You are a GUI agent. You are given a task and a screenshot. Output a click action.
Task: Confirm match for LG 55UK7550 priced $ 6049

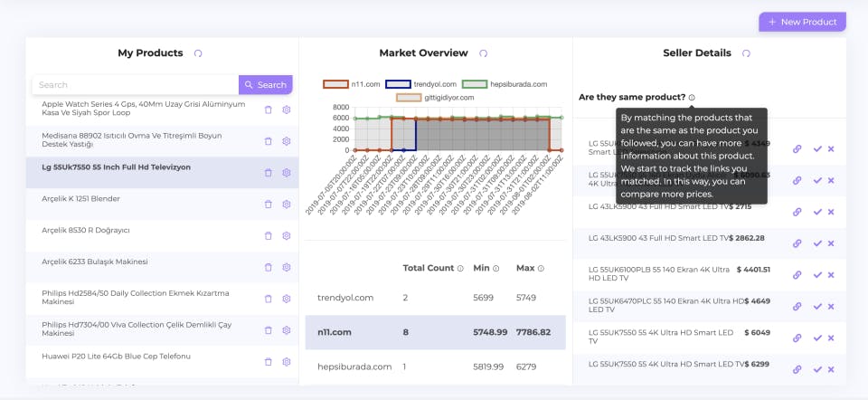(817, 338)
